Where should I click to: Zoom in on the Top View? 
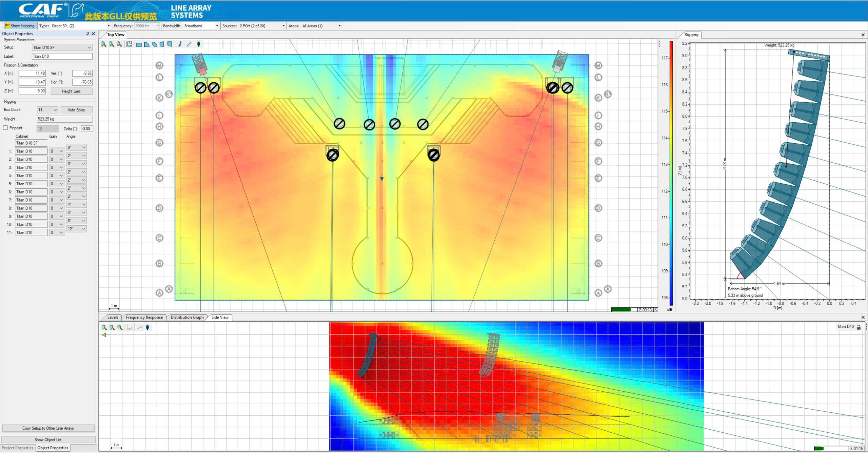pyautogui.click(x=103, y=44)
